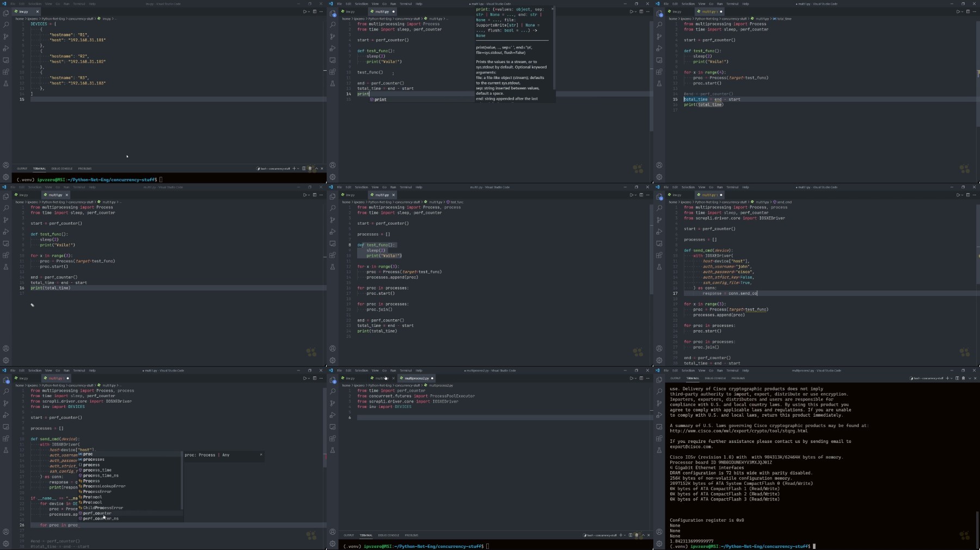Maximize terminal panel size in top-left inv.py window
Image resolution: width=980 pixels, height=550 pixels.
(316, 169)
